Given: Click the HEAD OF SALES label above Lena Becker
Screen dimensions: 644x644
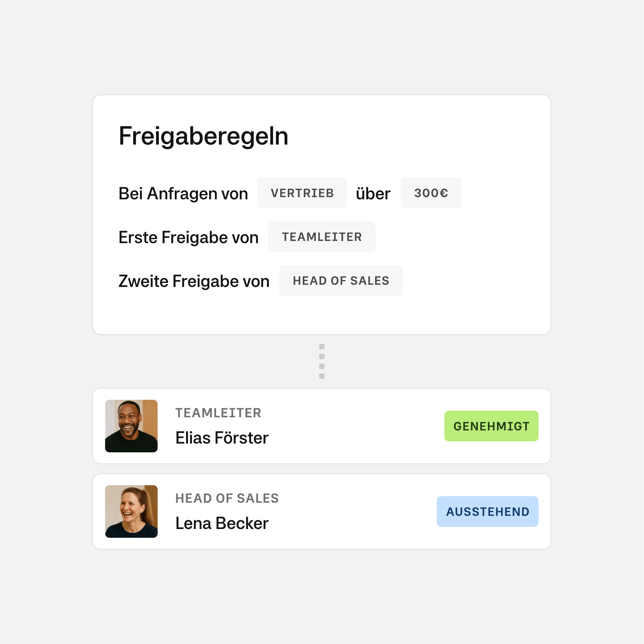Looking at the screenshot, I should coord(227,498).
